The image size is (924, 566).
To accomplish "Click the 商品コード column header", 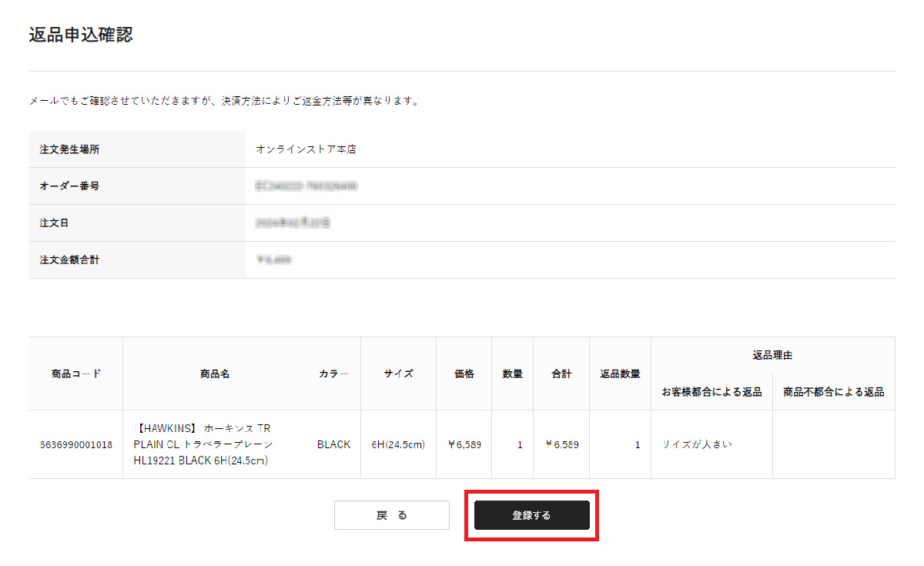I will [x=76, y=373].
